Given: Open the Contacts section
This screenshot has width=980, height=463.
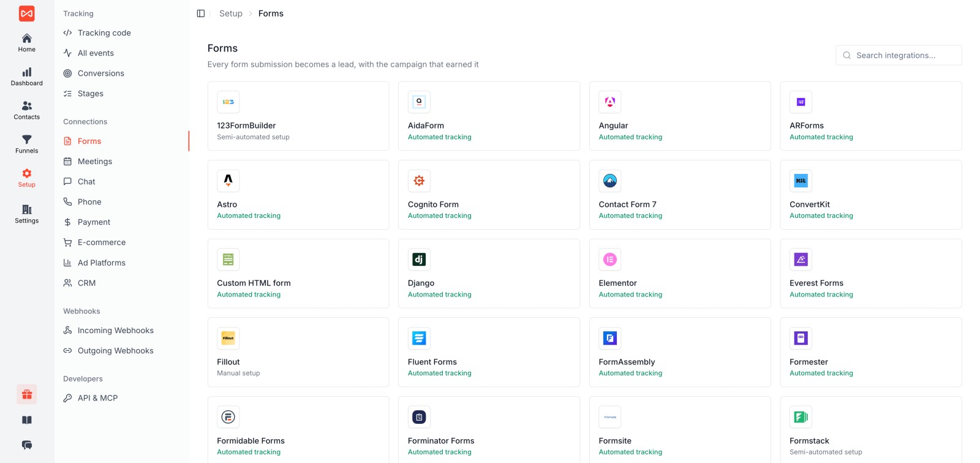Looking at the screenshot, I should [26, 110].
